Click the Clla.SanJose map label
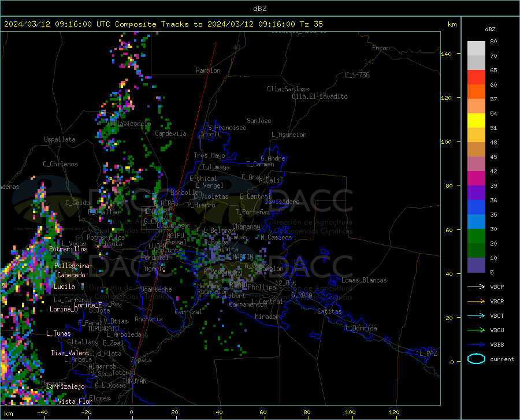Image resolution: width=520 pixels, height=420 pixels. pyautogui.click(x=288, y=89)
